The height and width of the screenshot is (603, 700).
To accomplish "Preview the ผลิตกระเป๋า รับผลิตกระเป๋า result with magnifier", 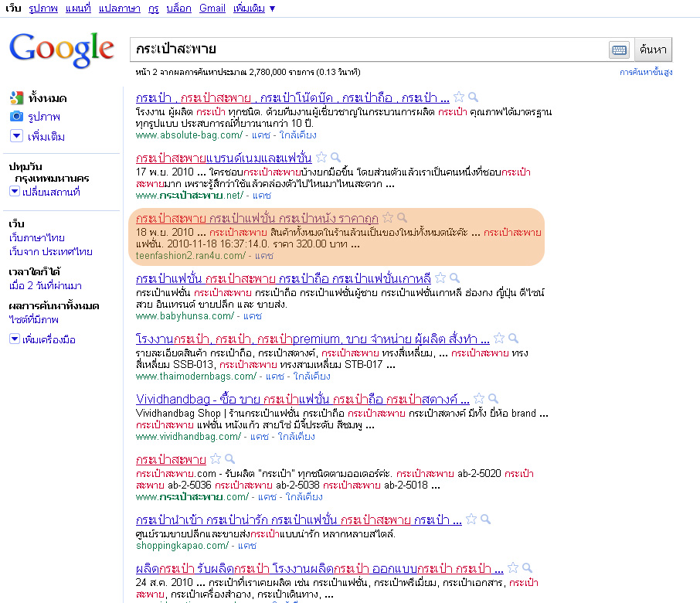I will (527, 567).
